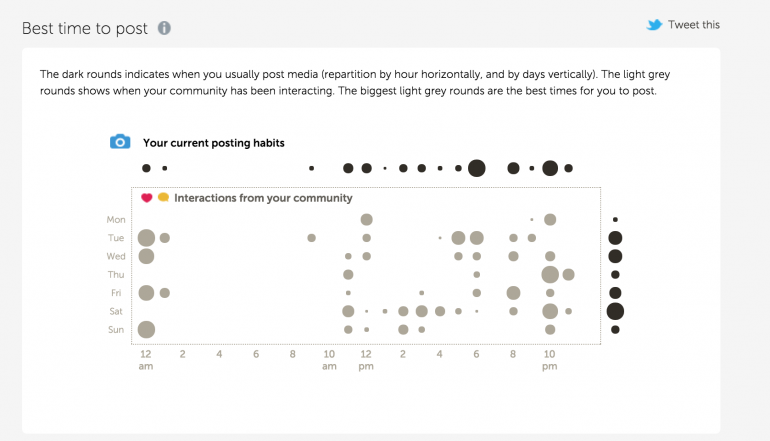Screen dimensions: 770x441
Task: Click the info icon beside Best time to post
Action: click(164, 28)
